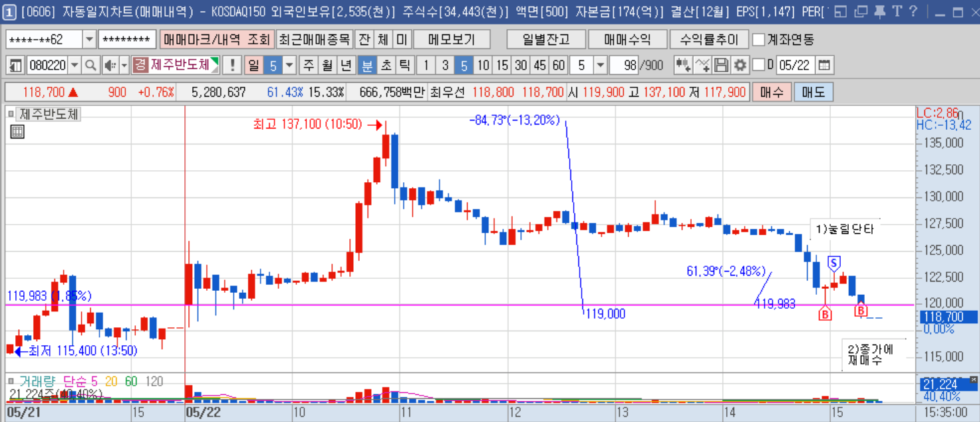Click the detach window icon in title bar

841,11
